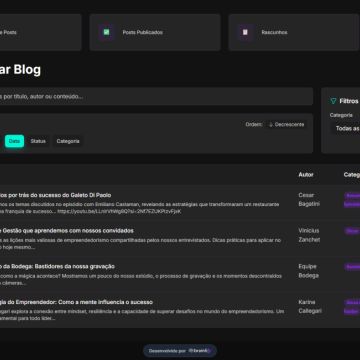Sort posts by Categoria
Viewport: 360px width, 360px height.
68,141
